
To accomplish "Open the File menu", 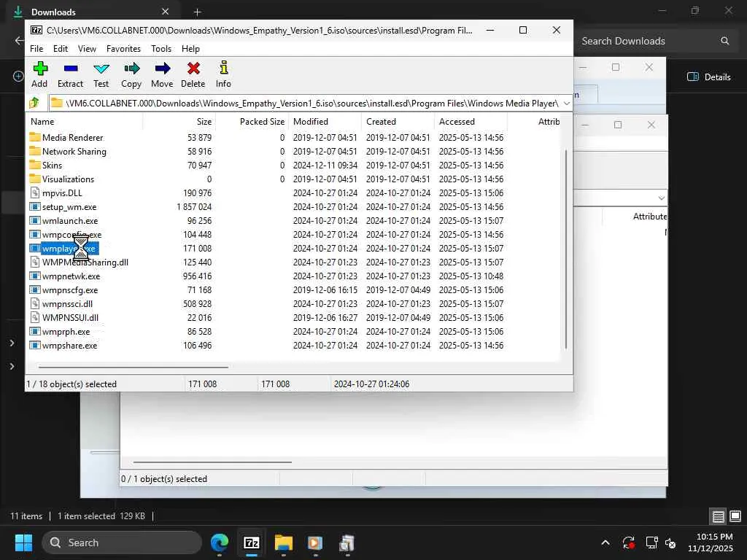I will point(36,49).
